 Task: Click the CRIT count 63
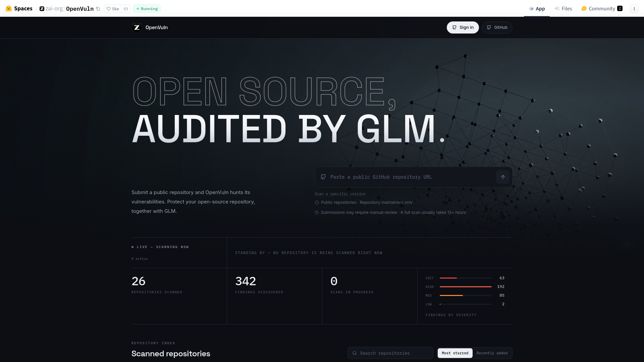pyautogui.click(x=502, y=278)
